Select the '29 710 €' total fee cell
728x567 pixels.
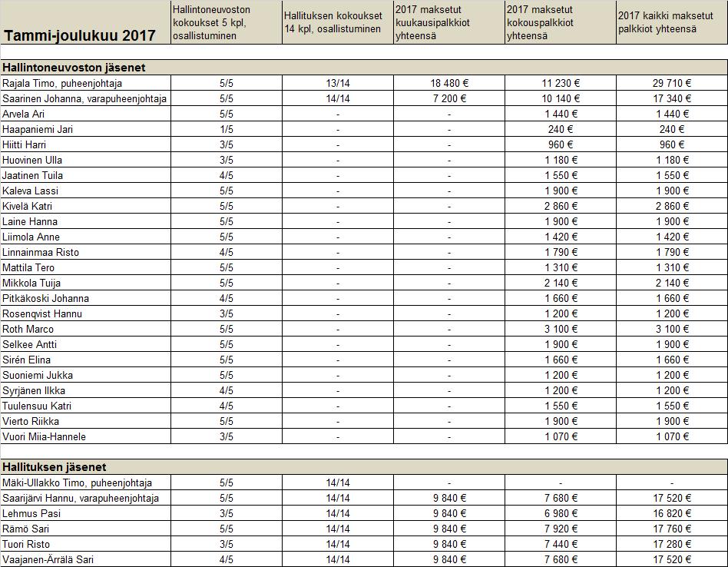(672, 83)
